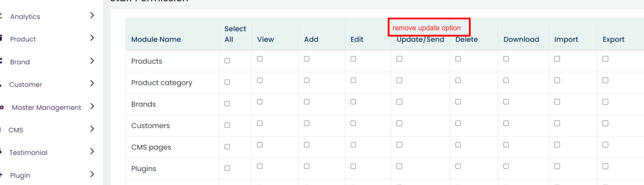Image resolution: width=644 pixels, height=185 pixels.
Task: Expand the Brand sidebar chevron
Action: [x=92, y=61]
